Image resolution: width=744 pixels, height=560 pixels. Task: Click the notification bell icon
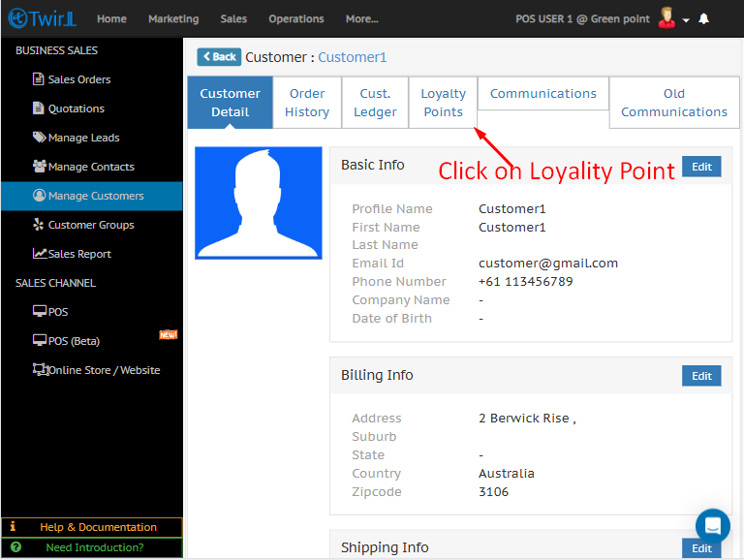point(703,18)
